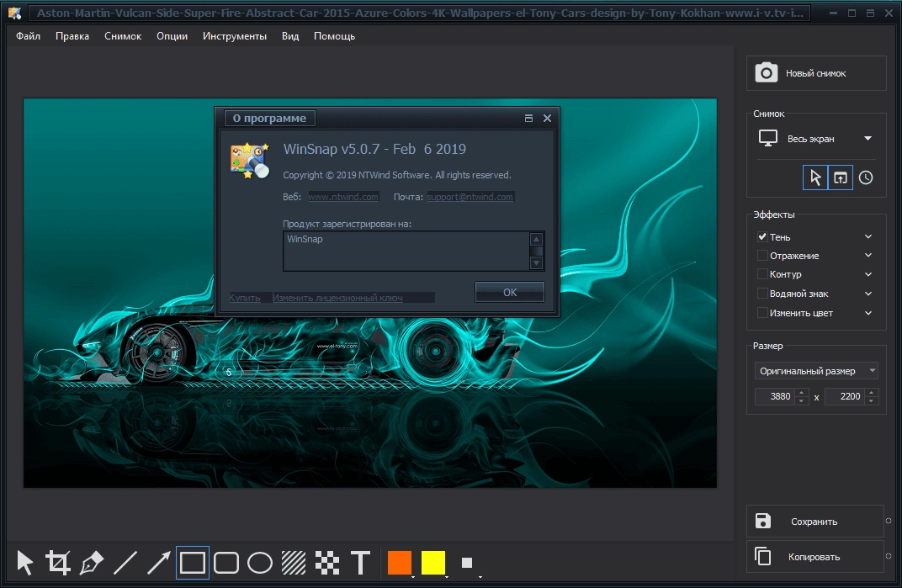
Task: Uncheck the Тень effect checkbox
Action: point(762,236)
